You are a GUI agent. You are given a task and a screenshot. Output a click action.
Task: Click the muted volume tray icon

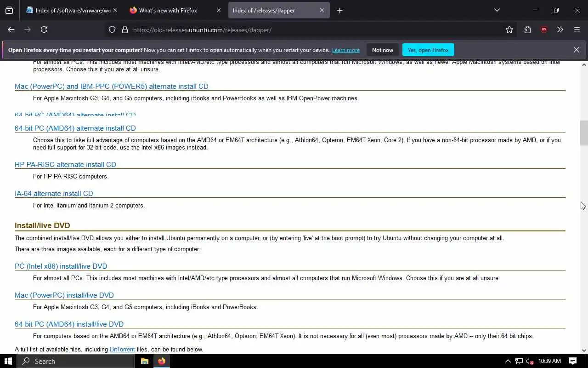530,361
